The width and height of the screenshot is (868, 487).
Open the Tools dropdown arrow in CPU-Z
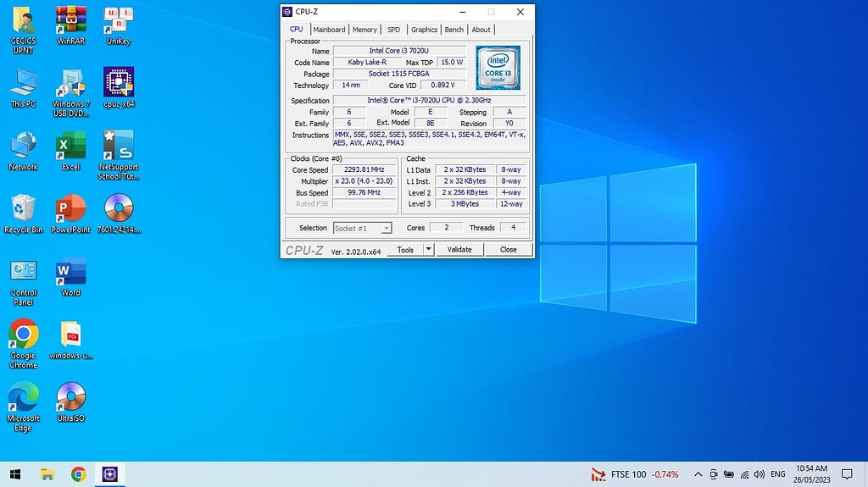tap(428, 250)
